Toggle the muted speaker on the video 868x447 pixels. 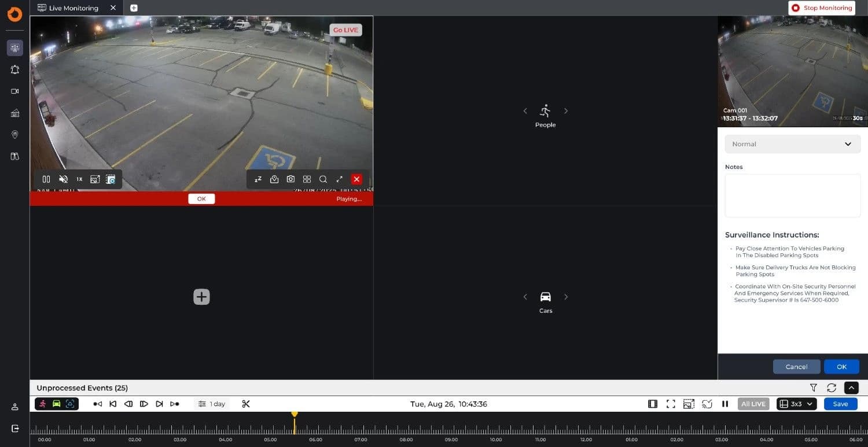point(63,179)
